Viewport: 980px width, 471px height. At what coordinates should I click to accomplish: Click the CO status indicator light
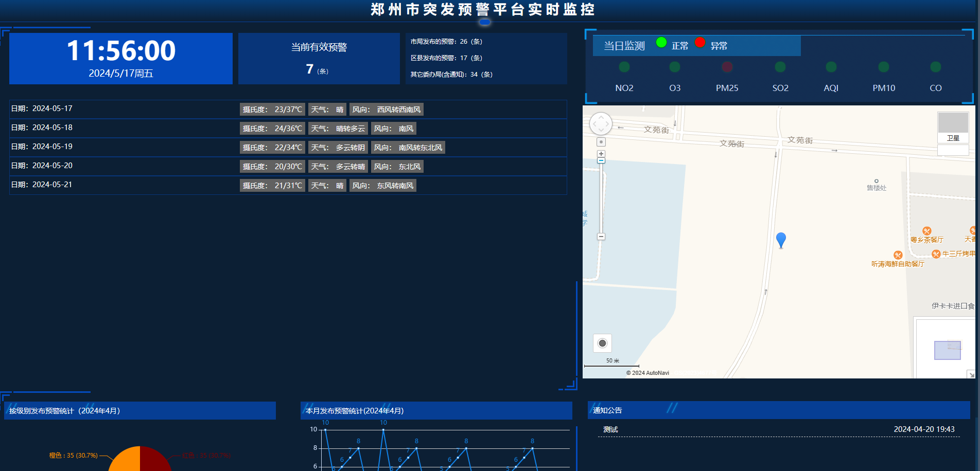point(936,67)
